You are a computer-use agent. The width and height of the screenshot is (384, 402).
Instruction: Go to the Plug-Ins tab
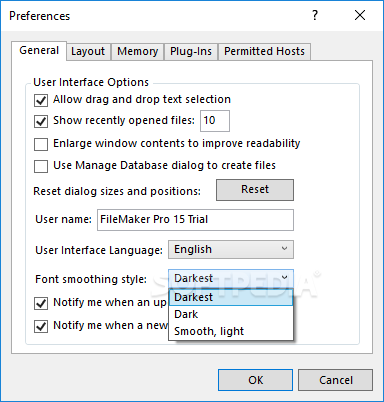[x=191, y=51]
